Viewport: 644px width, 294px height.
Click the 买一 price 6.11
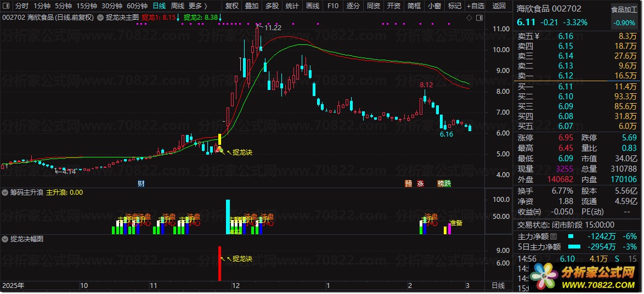[x=566, y=86]
